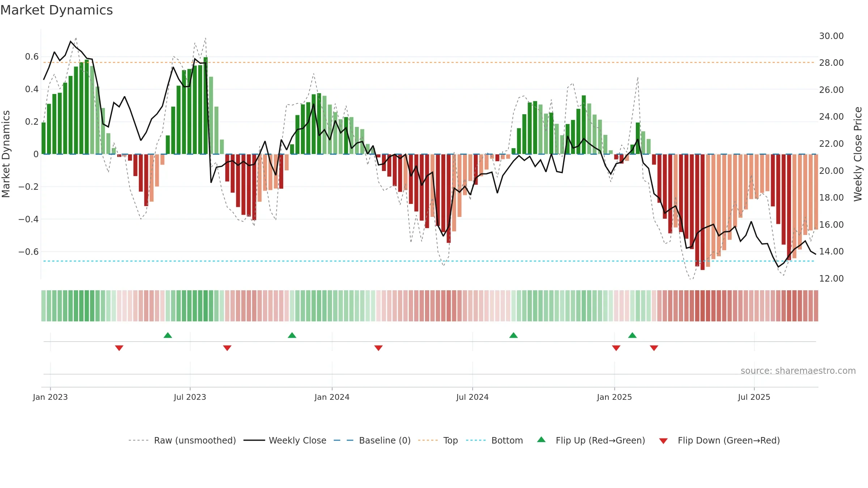Viewport: 868px width, 488px height.
Task: Toggle the Raw (unsmoothed) legend entry
Action: click(x=182, y=440)
